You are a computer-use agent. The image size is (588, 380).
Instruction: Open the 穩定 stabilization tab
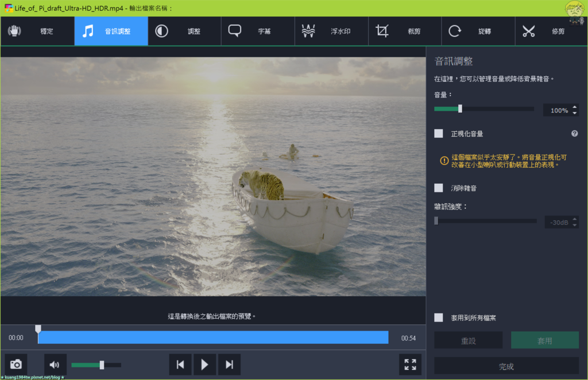click(x=37, y=31)
